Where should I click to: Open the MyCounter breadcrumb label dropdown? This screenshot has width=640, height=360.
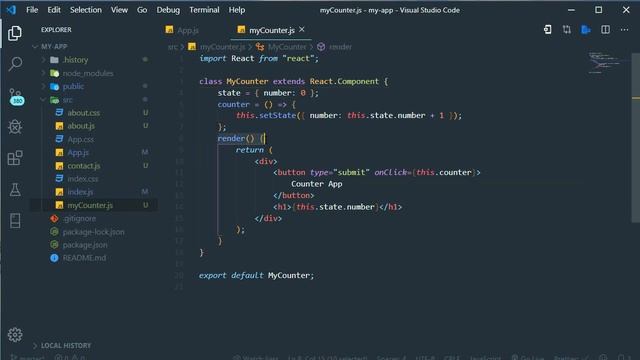click(287, 47)
